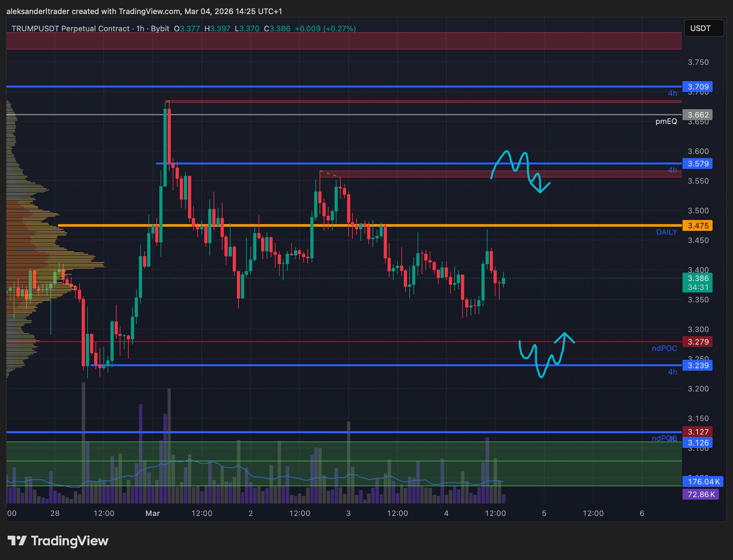733x560 pixels.
Task: Click the USDT currency selector button
Action: click(x=704, y=28)
